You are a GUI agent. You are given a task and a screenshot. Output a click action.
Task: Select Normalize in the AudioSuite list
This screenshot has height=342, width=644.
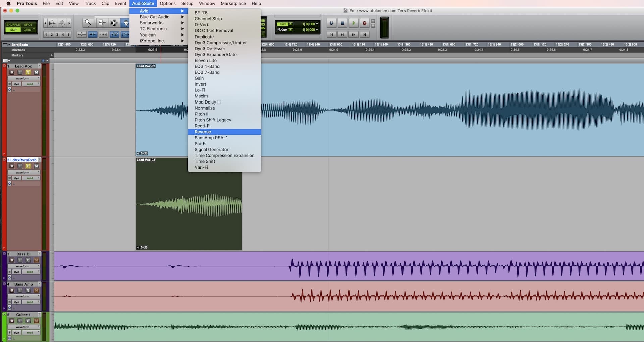(x=205, y=108)
